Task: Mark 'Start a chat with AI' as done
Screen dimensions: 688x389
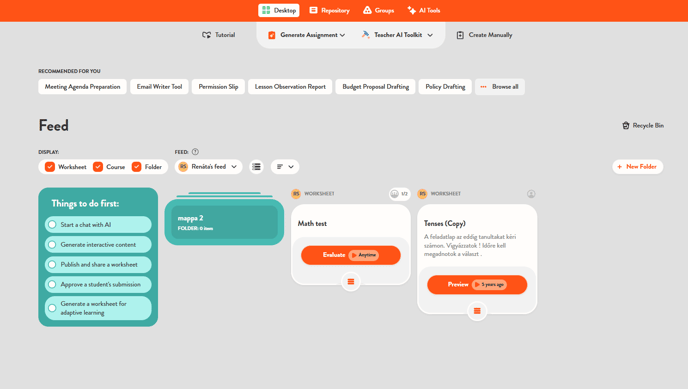Action: (x=52, y=225)
